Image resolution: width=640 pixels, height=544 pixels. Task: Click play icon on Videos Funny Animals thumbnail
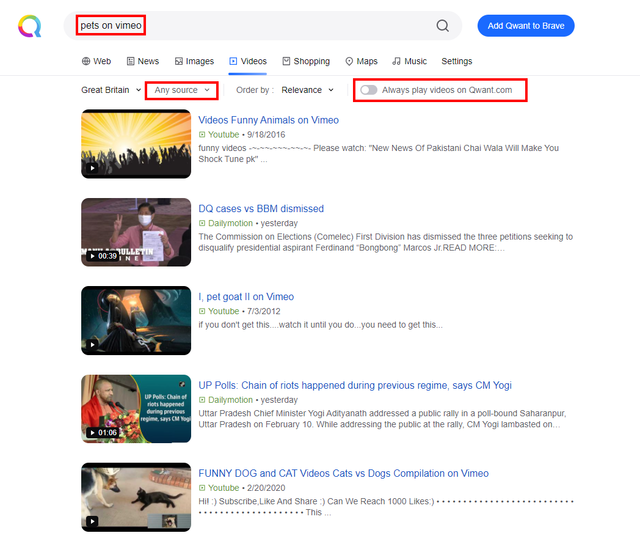click(92, 168)
